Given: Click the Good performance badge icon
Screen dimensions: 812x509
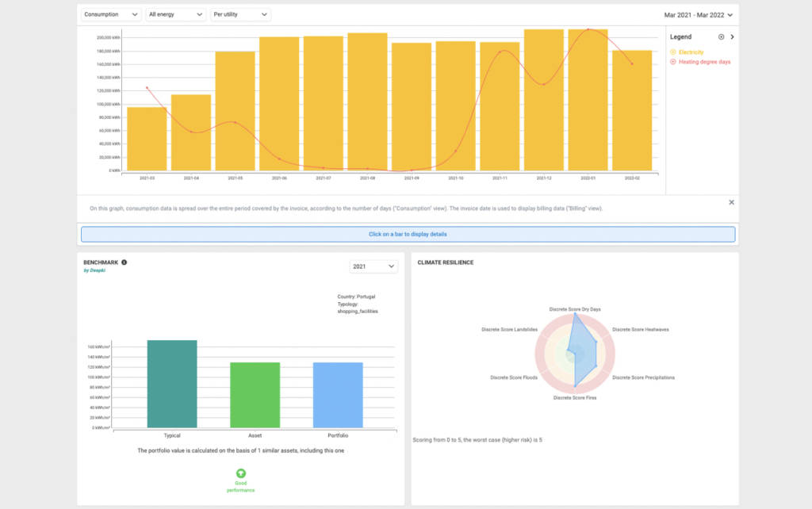Looking at the screenshot, I should pyautogui.click(x=241, y=473).
